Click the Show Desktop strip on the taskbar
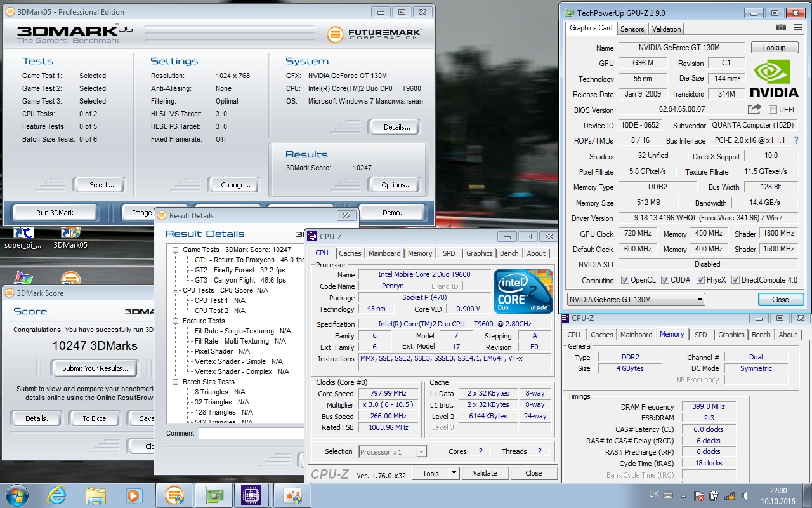The height and width of the screenshot is (508, 812). coord(807,495)
